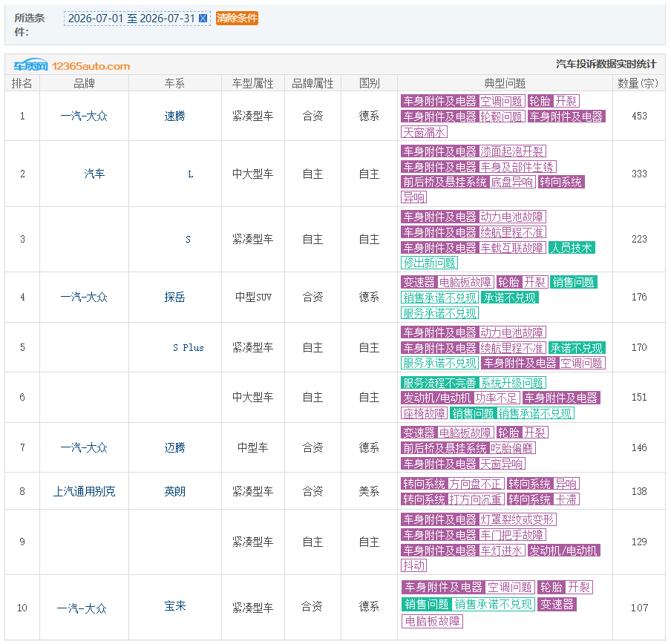Click the date range 2026-07-01 至 2026-07-31
This screenshot has height=644, width=671.
tap(132, 19)
